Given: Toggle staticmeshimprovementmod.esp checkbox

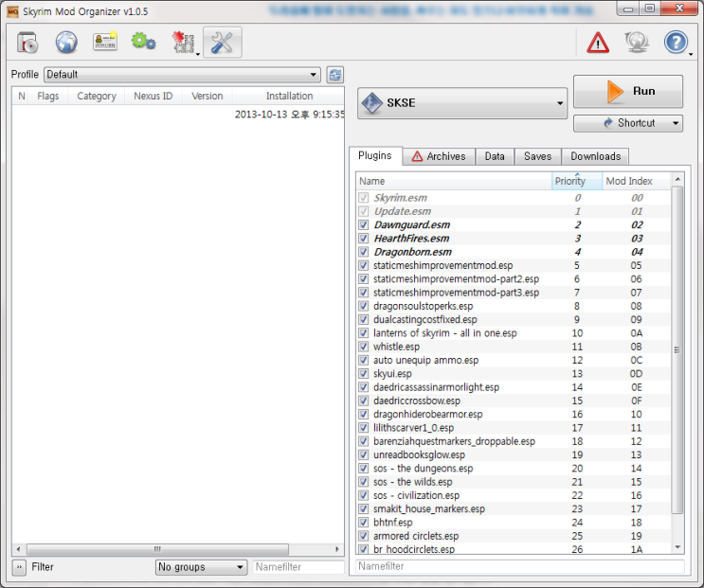Looking at the screenshot, I should click(x=364, y=265).
